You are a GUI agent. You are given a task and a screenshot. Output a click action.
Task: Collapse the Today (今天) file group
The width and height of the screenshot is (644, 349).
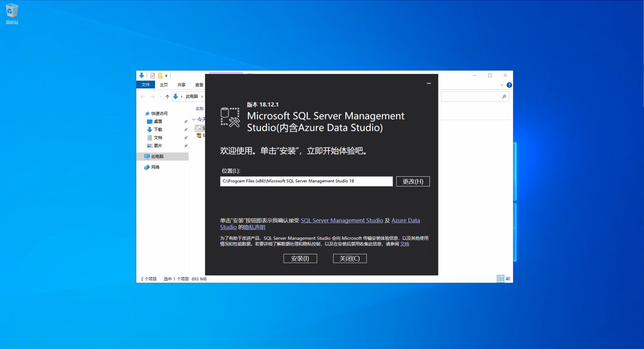pos(194,119)
